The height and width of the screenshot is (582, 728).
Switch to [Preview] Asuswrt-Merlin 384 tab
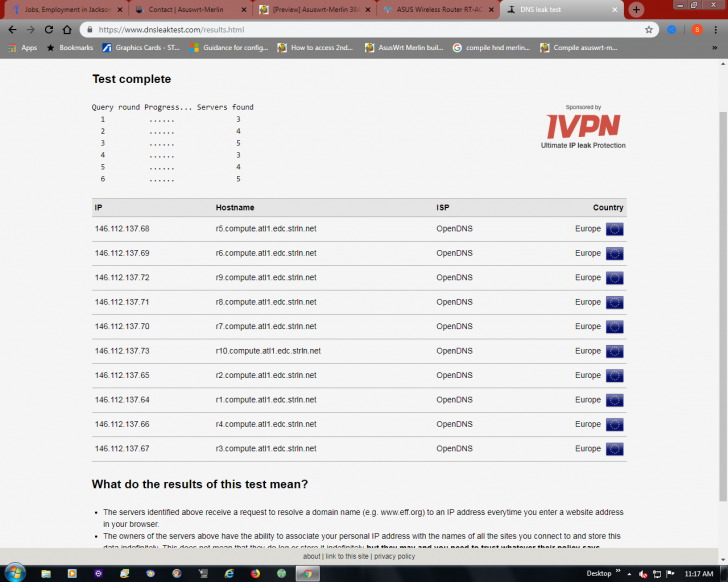pos(316,10)
